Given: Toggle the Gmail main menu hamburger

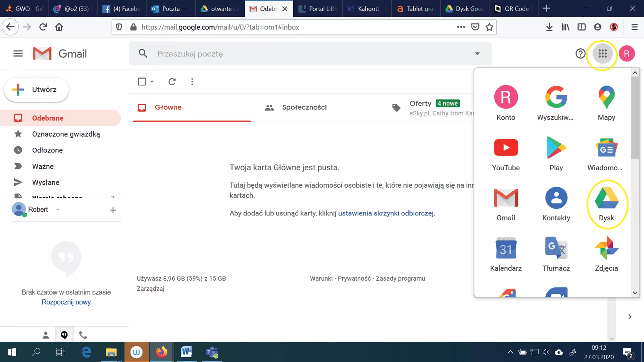Looking at the screenshot, I should point(18,53).
